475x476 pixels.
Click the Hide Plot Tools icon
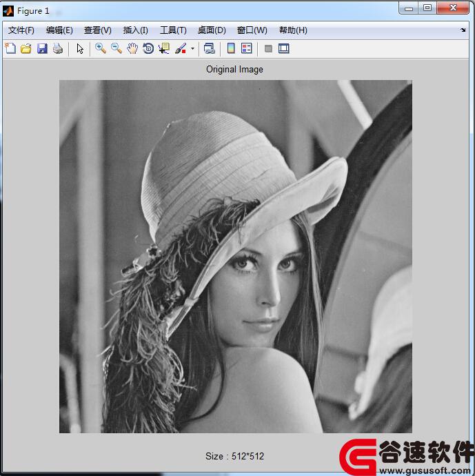click(x=268, y=48)
